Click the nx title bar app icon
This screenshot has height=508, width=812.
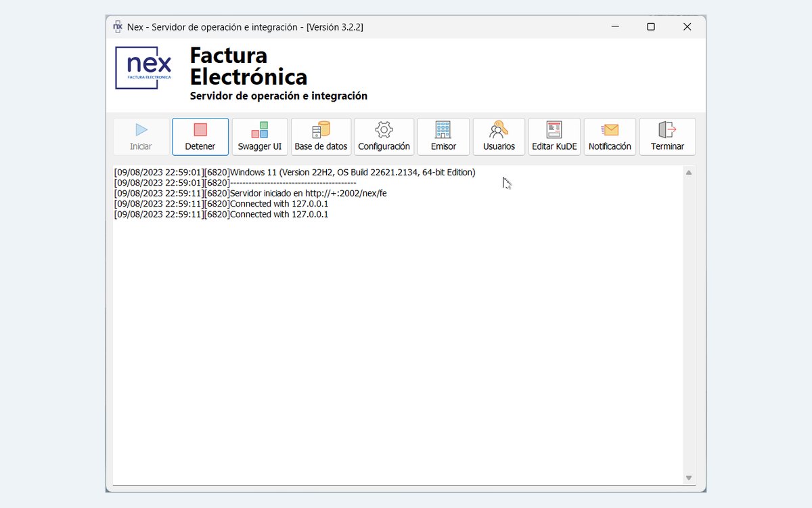tap(118, 26)
